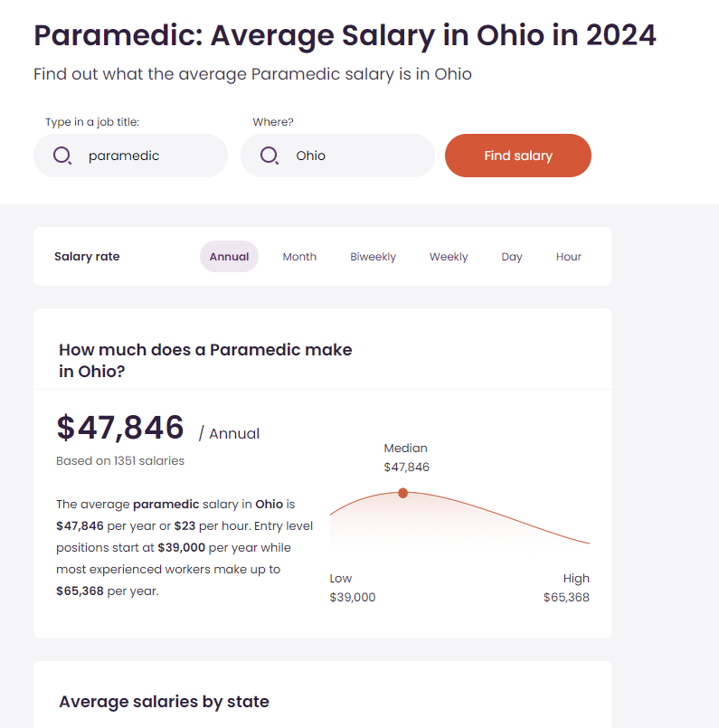Click the 'Average salaries by state' heading
The height and width of the screenshot is (728, 719).
164,702
